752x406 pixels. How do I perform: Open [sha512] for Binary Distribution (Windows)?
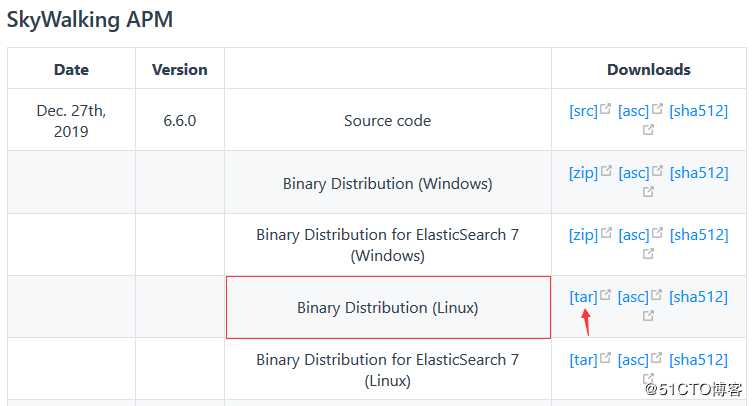pyautogui.click(x=699, y=173)
